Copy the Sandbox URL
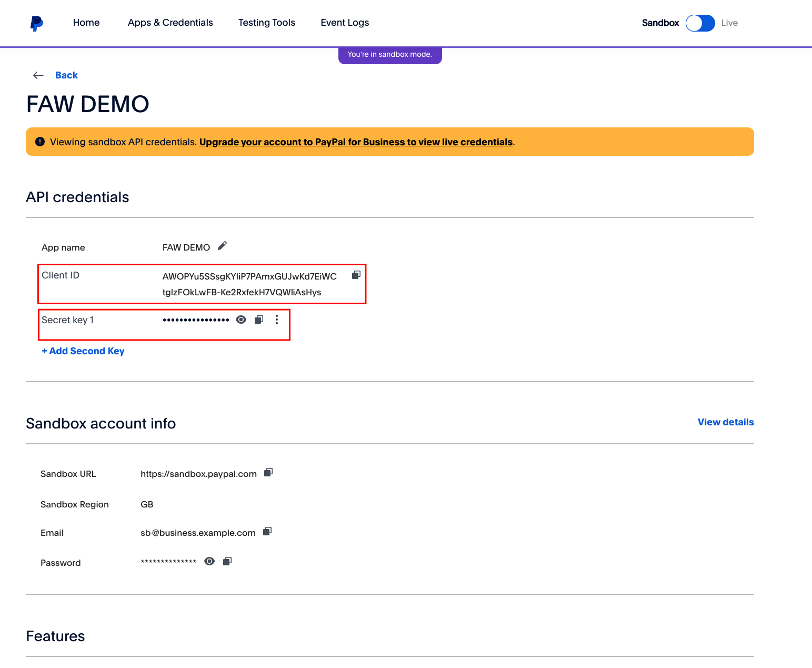 pos(268,473)
